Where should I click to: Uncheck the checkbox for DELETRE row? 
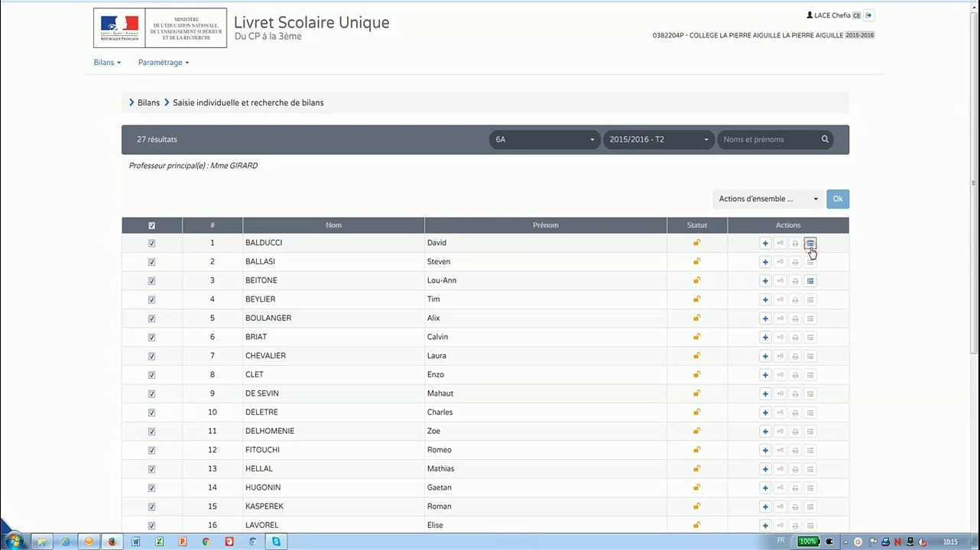151,412
